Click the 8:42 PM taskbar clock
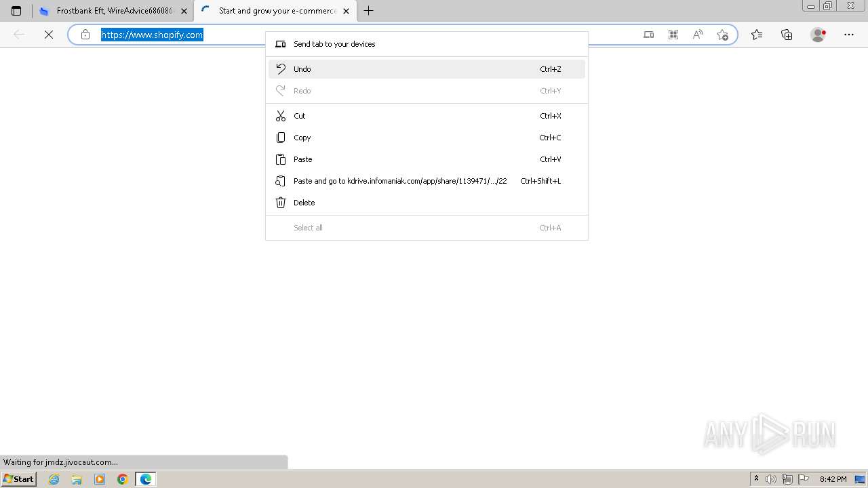 point(833,479)
